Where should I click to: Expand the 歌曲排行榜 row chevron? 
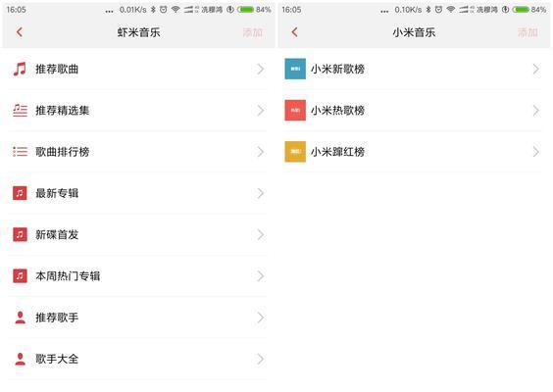260,152
